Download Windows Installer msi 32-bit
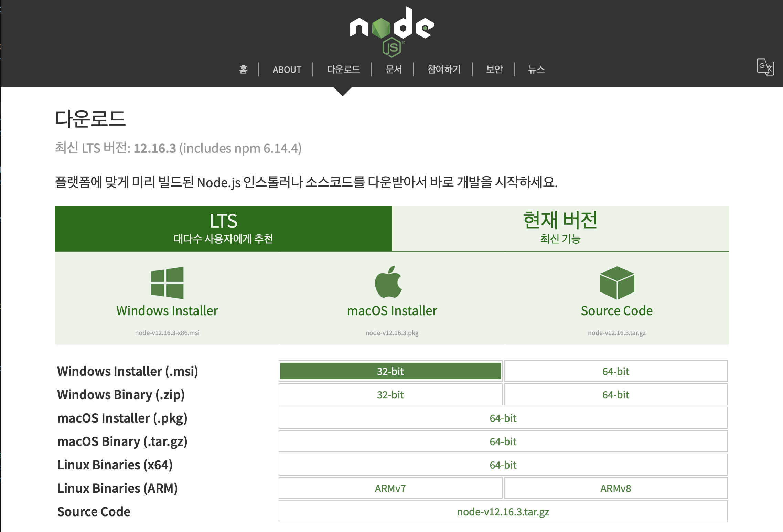Screen dimensions: 783x532 coord(390,371)
